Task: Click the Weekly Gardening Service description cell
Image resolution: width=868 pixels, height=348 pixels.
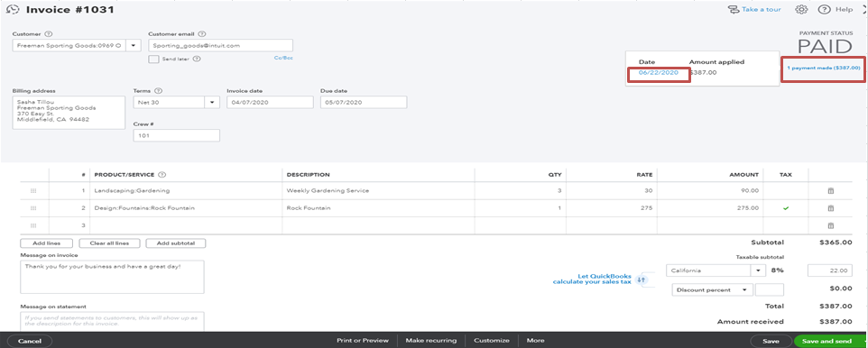Action: tap(378, 191)
